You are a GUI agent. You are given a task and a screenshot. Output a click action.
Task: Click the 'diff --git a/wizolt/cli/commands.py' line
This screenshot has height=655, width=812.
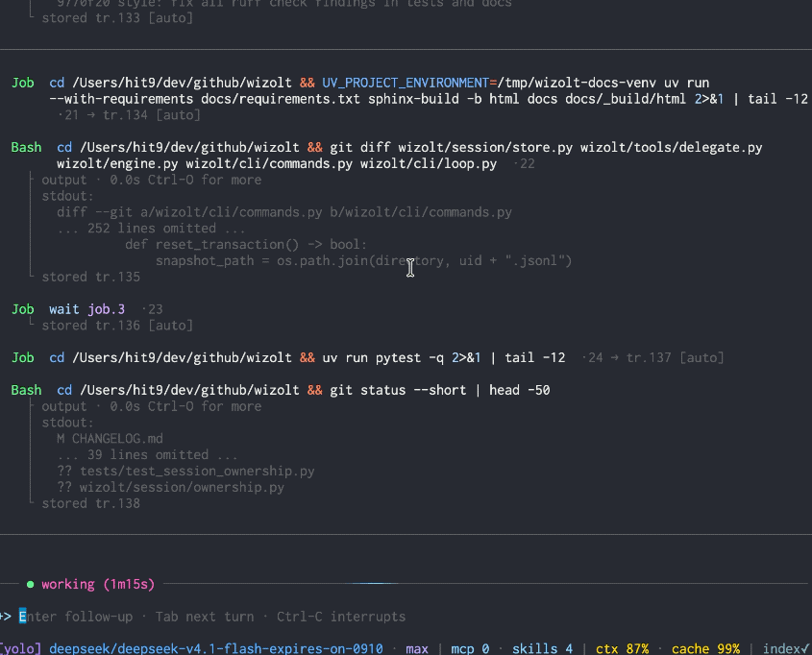[x=284, y=212]
